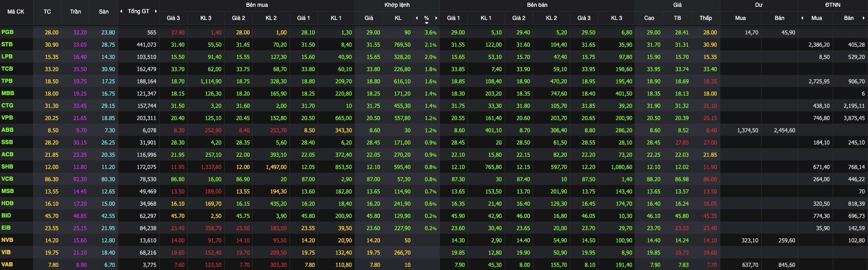Image resolution: width=868 pixels, height=270 pixels.
Task: Open the STB stock symbol
Action: (7, 44)
